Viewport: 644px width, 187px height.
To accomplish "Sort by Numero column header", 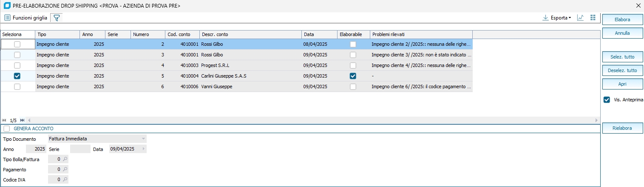I will [x=148, y=34].
